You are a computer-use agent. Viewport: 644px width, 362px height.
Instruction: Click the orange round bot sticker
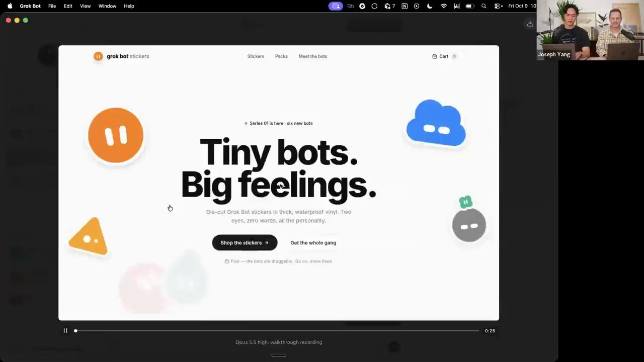click(x=116, y=135)
